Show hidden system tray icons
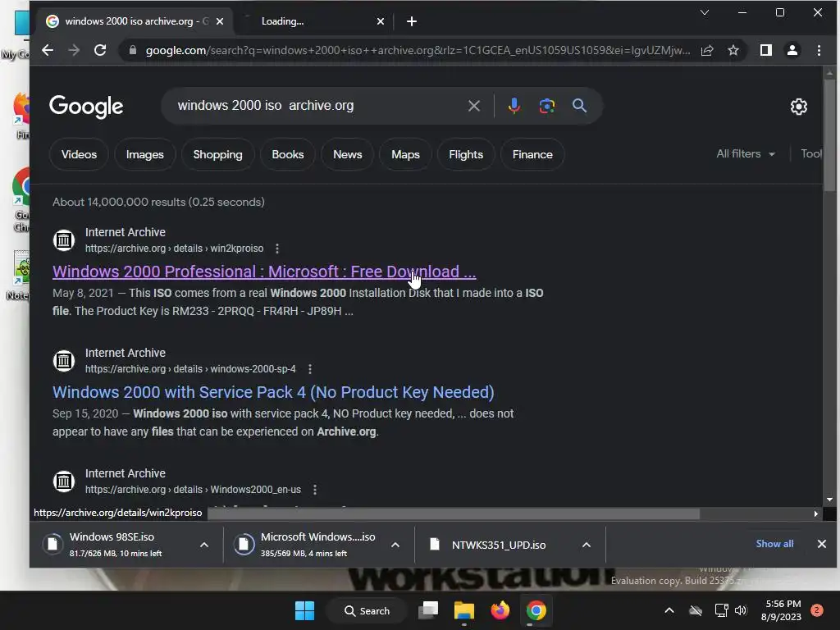840x630 pixels. pyautogui.click(x=669, y=610)
